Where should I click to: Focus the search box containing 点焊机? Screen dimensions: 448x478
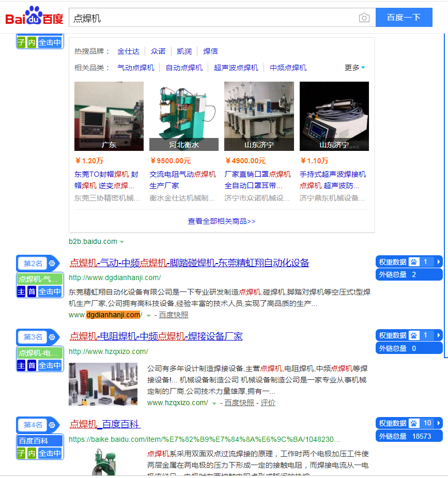click(213, 18)
